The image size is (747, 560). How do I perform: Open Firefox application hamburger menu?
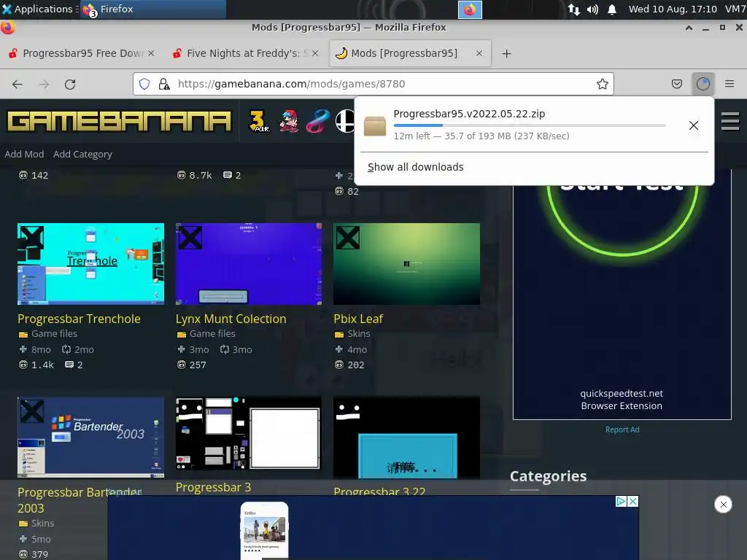pos(729,85)
